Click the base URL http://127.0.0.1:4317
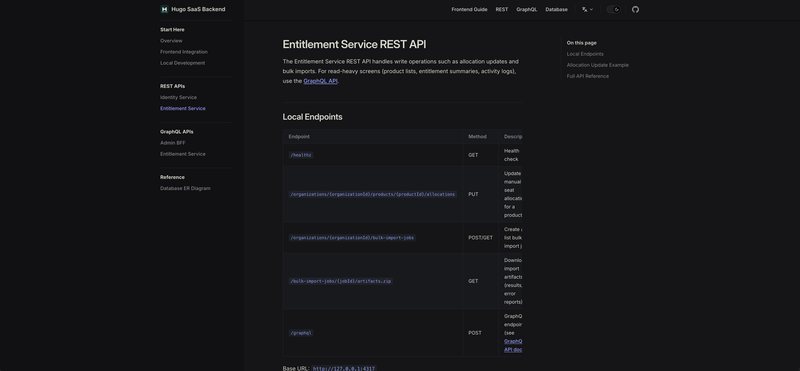 (344, 368)
